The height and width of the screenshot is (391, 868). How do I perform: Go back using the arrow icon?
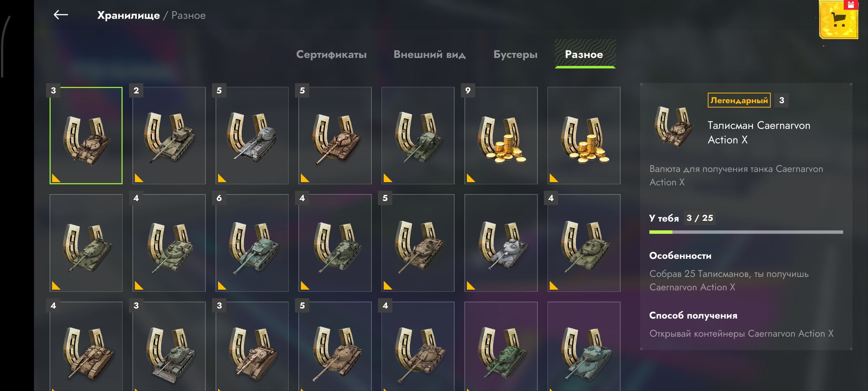[x=61, y=15]
